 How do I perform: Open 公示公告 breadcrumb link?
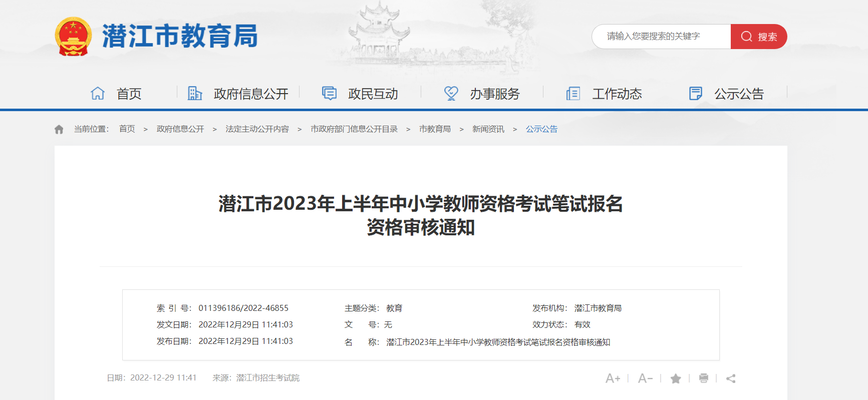click(541, 129)
